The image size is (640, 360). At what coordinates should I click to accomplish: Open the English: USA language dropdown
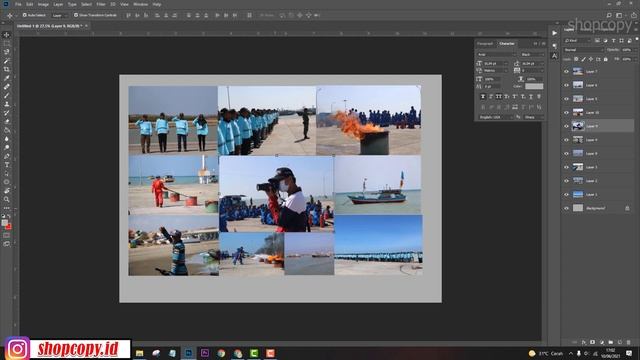[x=496, y=117]
